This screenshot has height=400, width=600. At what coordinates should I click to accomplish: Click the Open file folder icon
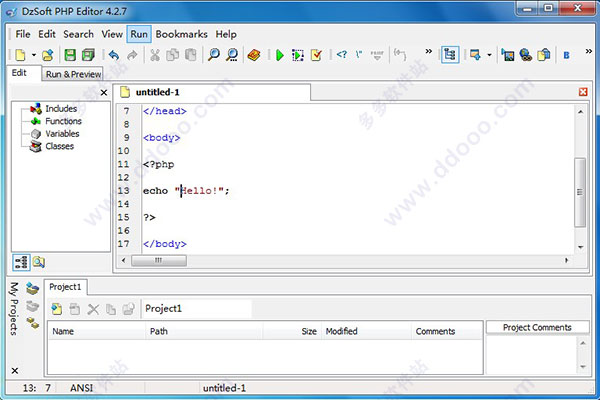(48, 55)
